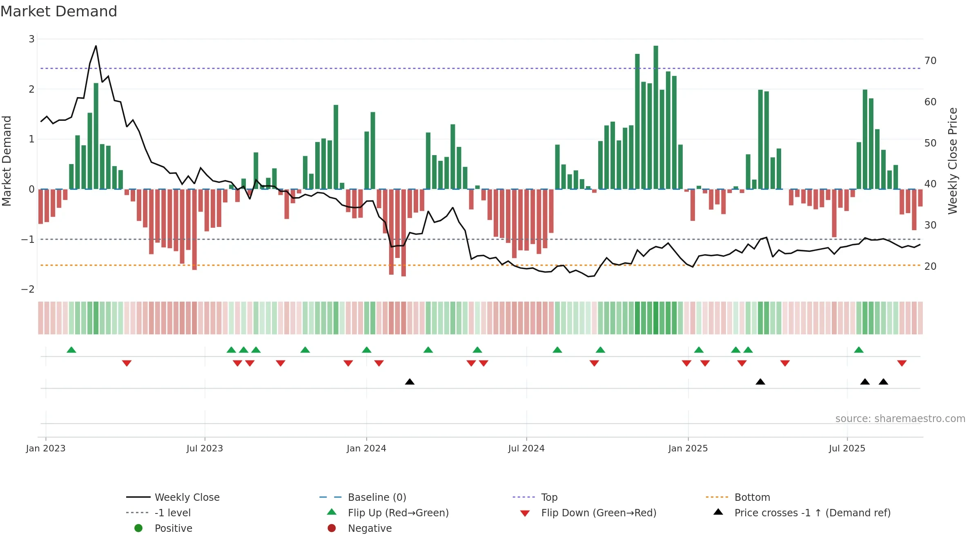Click green flip-up marker just after Jul 2025
Image resolution: width=980 pixels, height=551 pixels.
(x=859, y=350)
